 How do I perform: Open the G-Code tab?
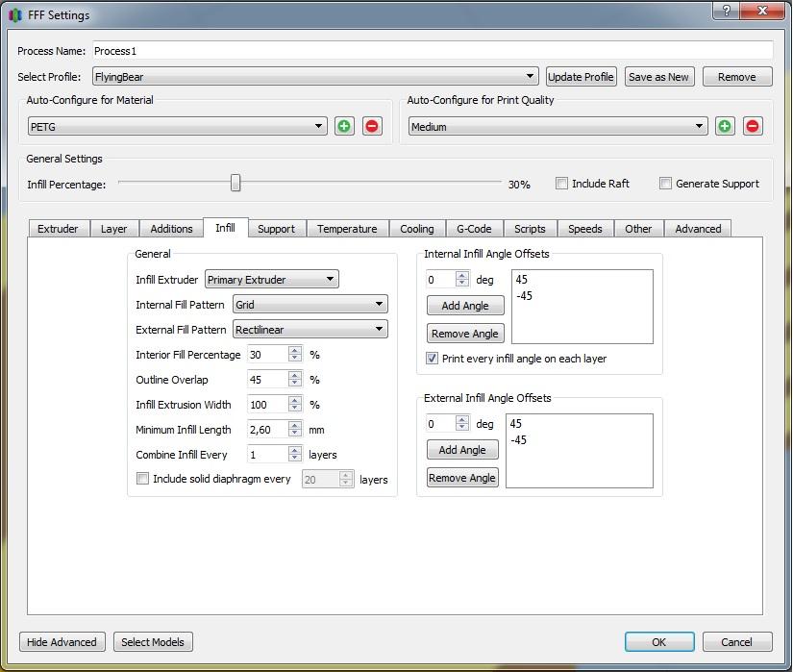click(x=474, y=229)
